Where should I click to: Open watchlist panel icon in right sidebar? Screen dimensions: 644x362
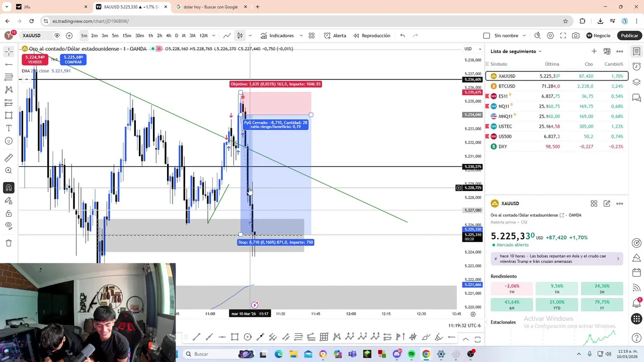636,51
